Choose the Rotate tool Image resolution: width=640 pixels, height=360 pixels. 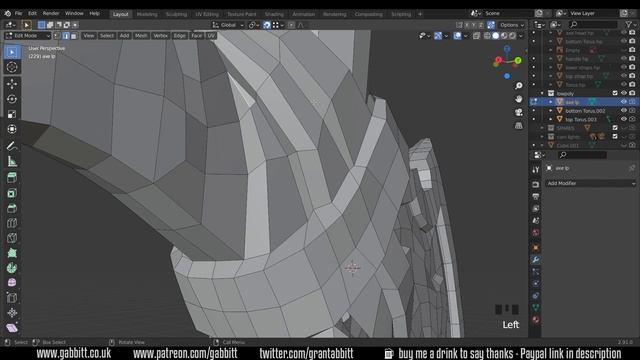click(x=12, y=99)
